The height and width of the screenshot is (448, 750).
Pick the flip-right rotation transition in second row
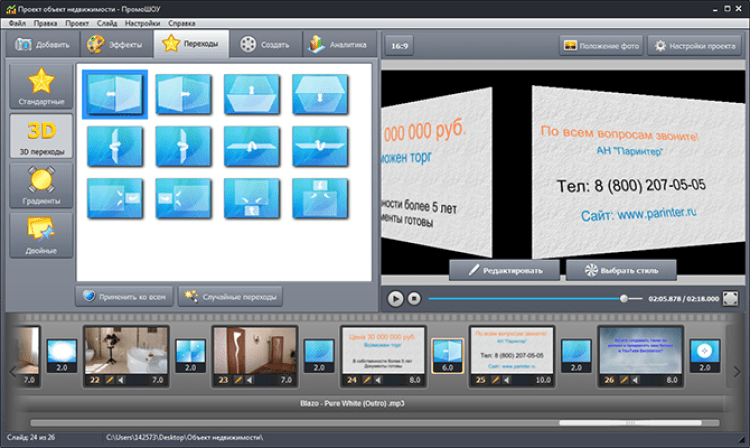(x=183, y=146)
